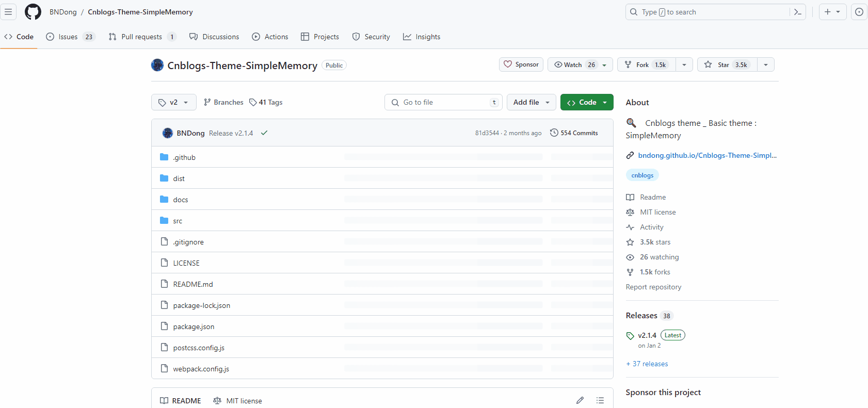
Task: Open the issues shortcut icon in header
Action: point(859,12)
